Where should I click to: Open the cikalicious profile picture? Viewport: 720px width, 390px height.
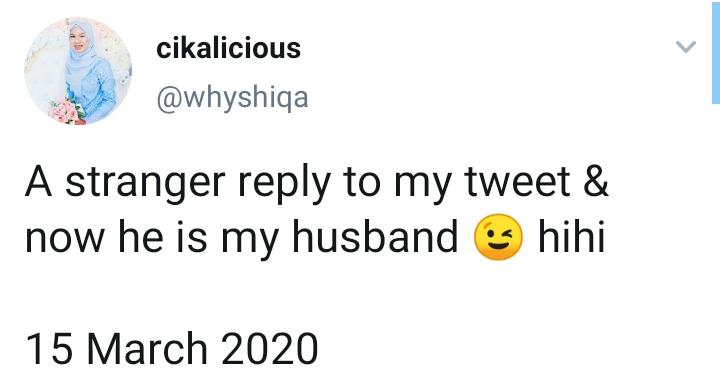pos(78,71)
